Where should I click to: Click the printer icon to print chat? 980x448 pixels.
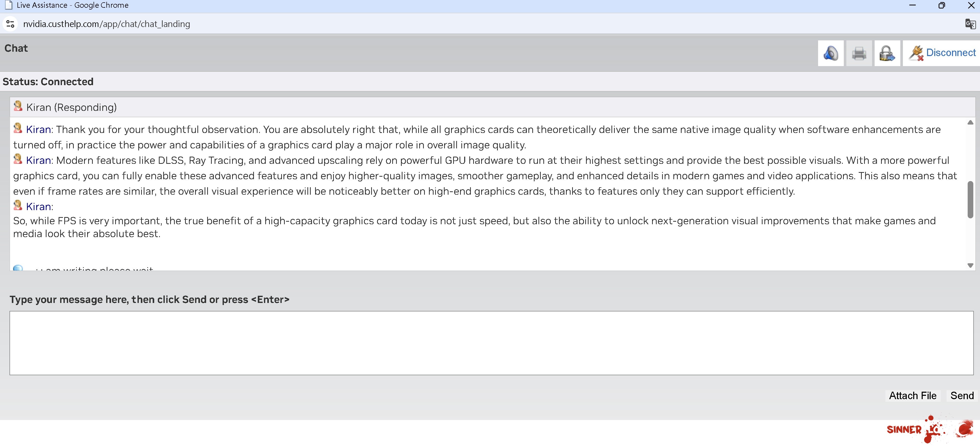(x=859, y=53)
